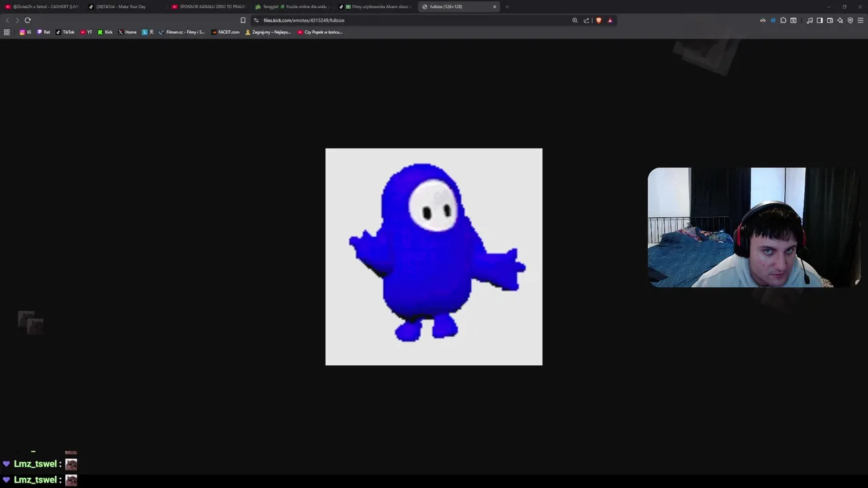
Task: Open a new tab with plus button
Action: coord(507,7)
